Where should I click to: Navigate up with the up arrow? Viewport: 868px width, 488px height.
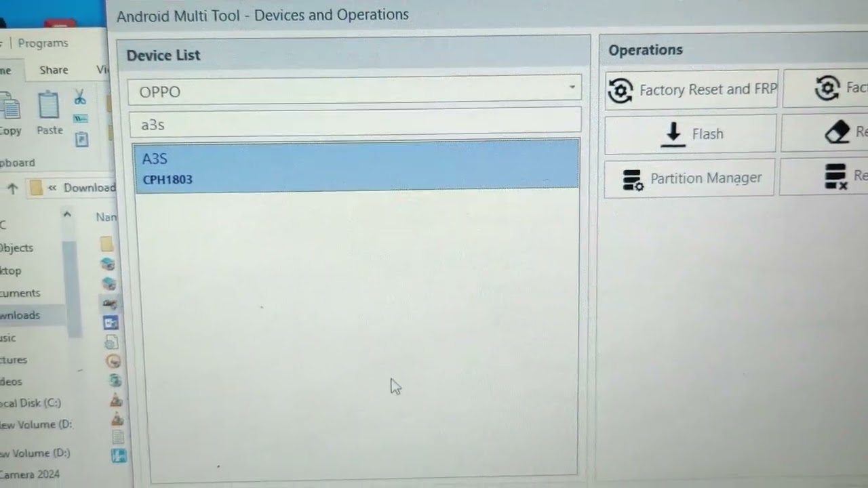(x=12, y=188)
